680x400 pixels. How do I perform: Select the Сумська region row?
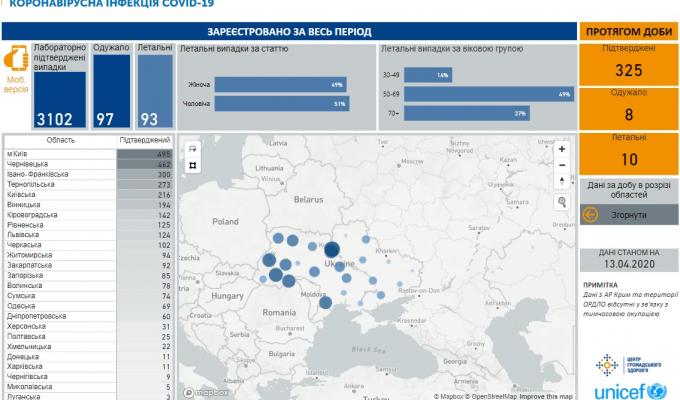pos(88,296)
